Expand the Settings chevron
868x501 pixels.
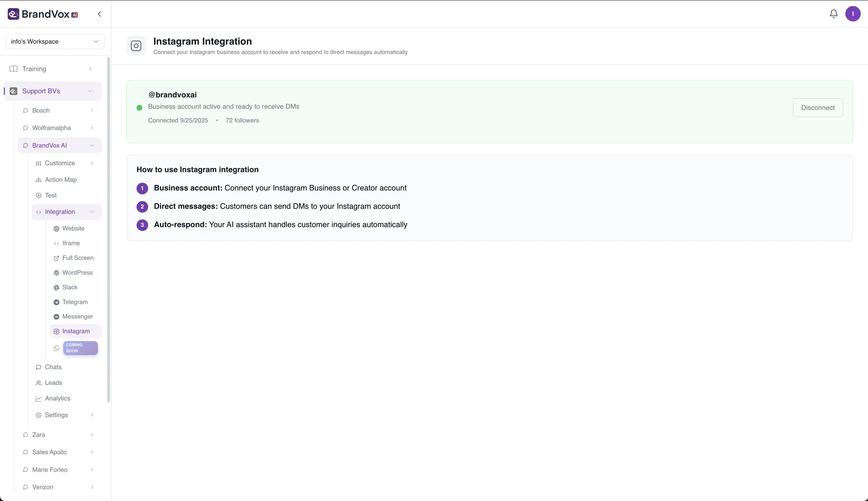pos(92,415)
